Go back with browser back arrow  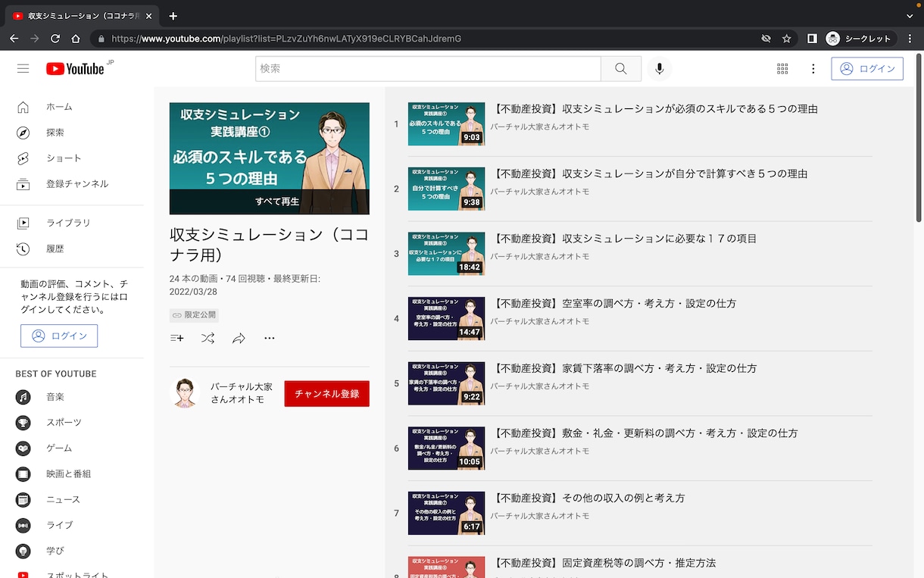coord(14,39)
